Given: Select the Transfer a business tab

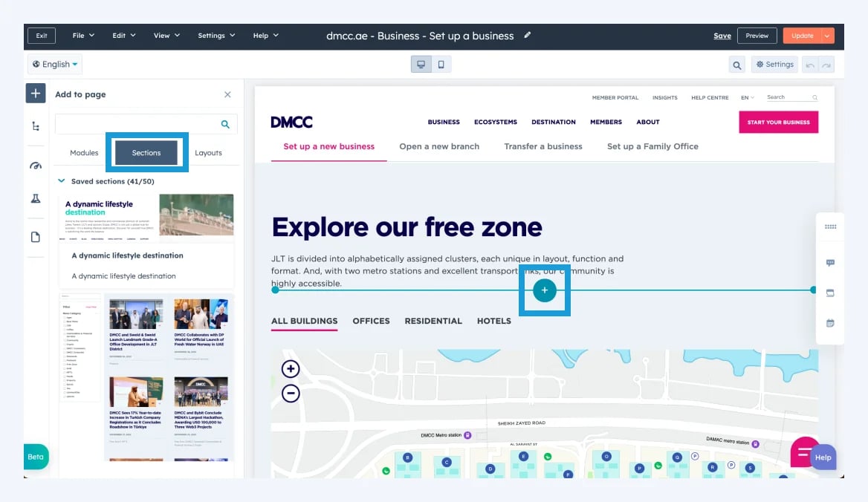Looking at the screenshot, I should pyautogui.click(x=543, y=146).
